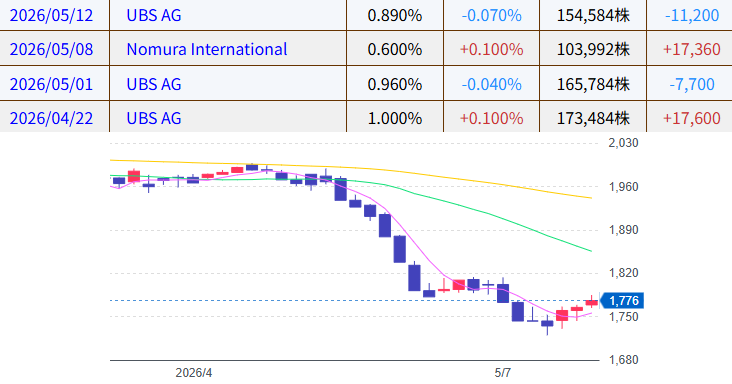Viewport: 732px width, 384px height.
Task: Select the +17,360 share change value
Action: (692, 49)
